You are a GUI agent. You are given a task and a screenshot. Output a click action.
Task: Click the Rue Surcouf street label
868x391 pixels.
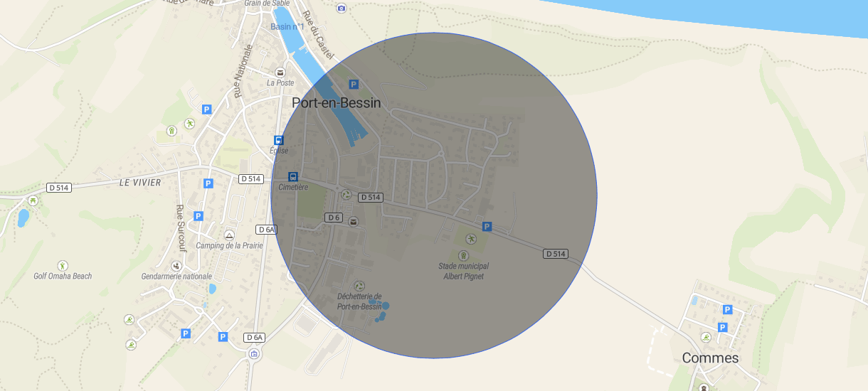click(181, 229)
